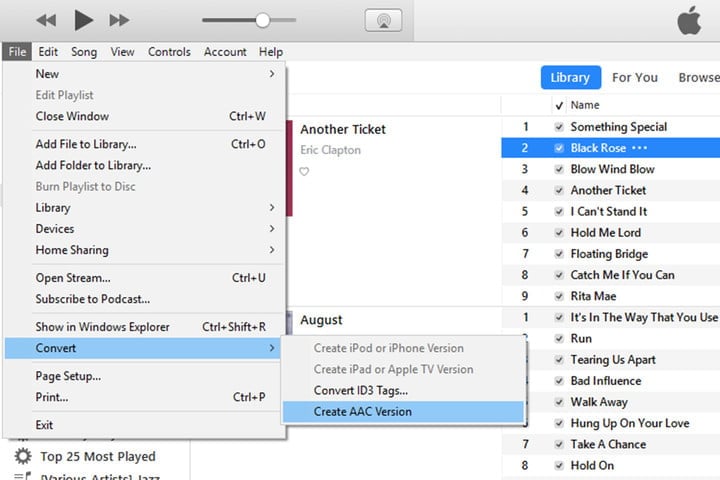Screen dimensions: 720x480
Task: Choose Create AAC Version
Action: click(403, 412)
